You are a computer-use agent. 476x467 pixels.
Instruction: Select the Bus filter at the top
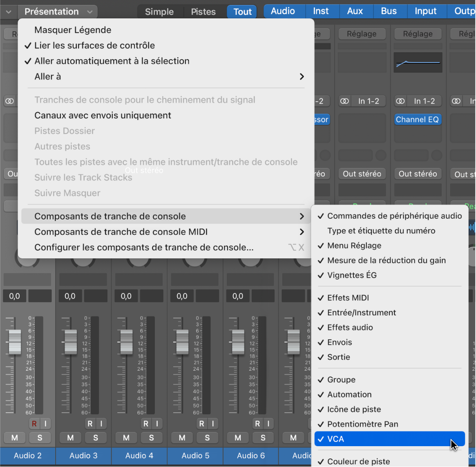pos(389,11)
